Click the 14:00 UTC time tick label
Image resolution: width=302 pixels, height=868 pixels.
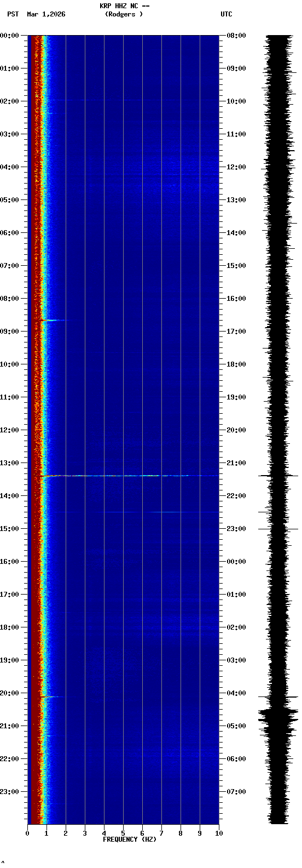click(x=236, y=233)
